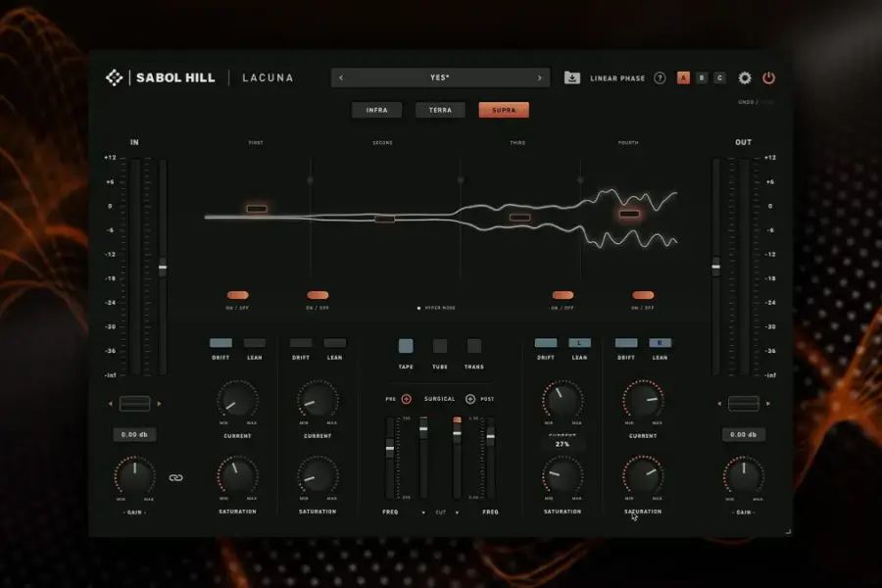Viewport: 882px width, 588px height.
Task: Toggle third On/Off switch right of Hyper Mode
Action: 563,295
